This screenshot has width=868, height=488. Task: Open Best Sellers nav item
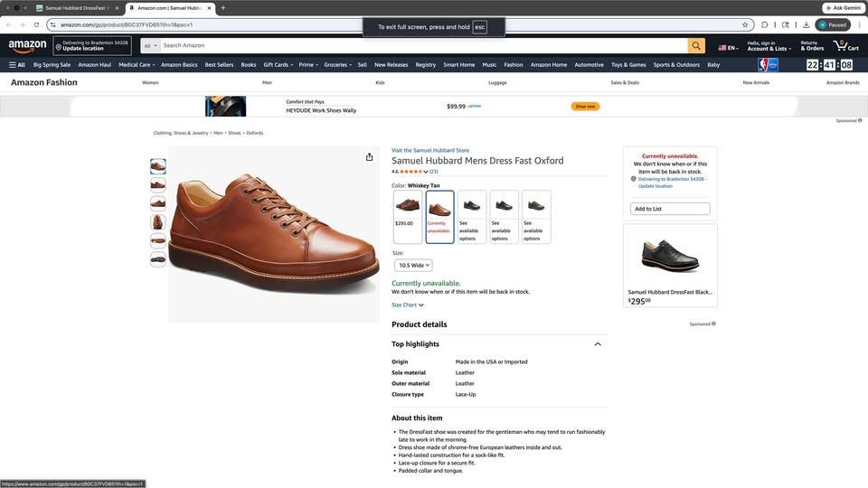pos(219,65)
